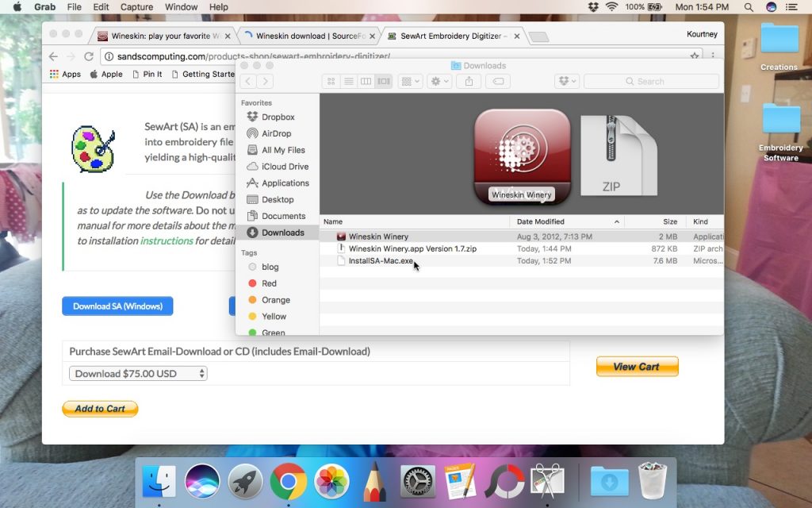
Task: Open the Finder arrange-by dropdown
Action: pos(410,82)
